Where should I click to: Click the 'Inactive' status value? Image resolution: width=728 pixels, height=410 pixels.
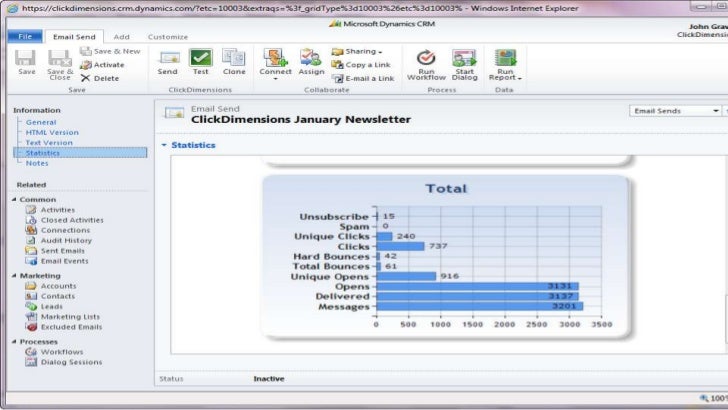pyautogui.click(x=269, y=378)
